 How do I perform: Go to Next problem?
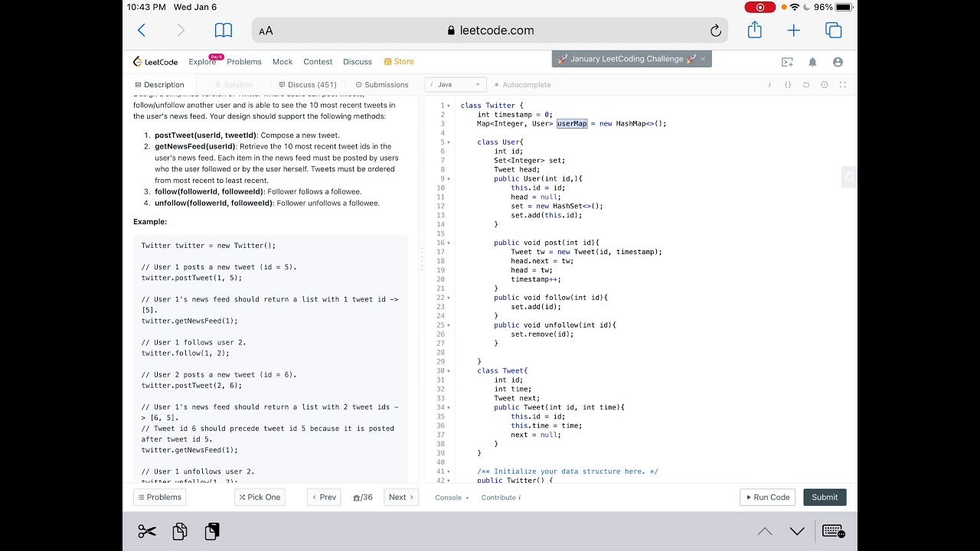click(401, 497)
